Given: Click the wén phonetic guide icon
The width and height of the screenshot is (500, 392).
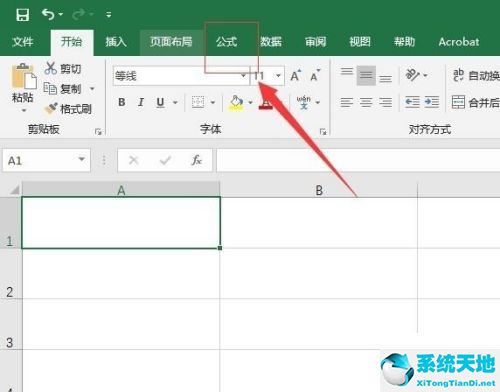Looking at the screenshot, I should pyautogui.click(x=304, y=102).
